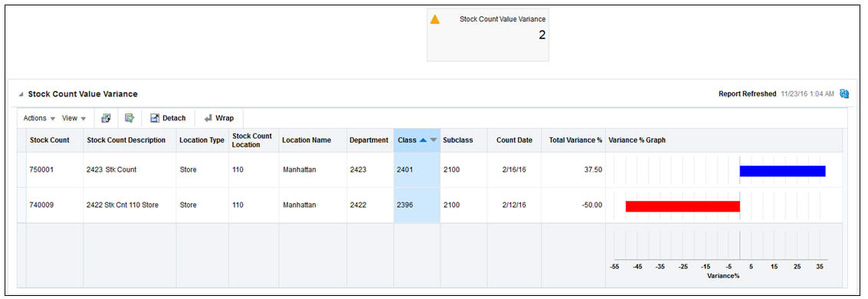This screenshot has height=299, width=868.
Task: Click count date 2/12/16 cell
Action: [x=514, y=205]
